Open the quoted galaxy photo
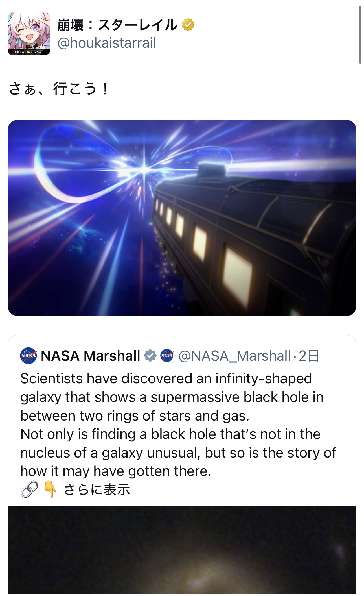The image size is (364, 596). coord(182,551)
